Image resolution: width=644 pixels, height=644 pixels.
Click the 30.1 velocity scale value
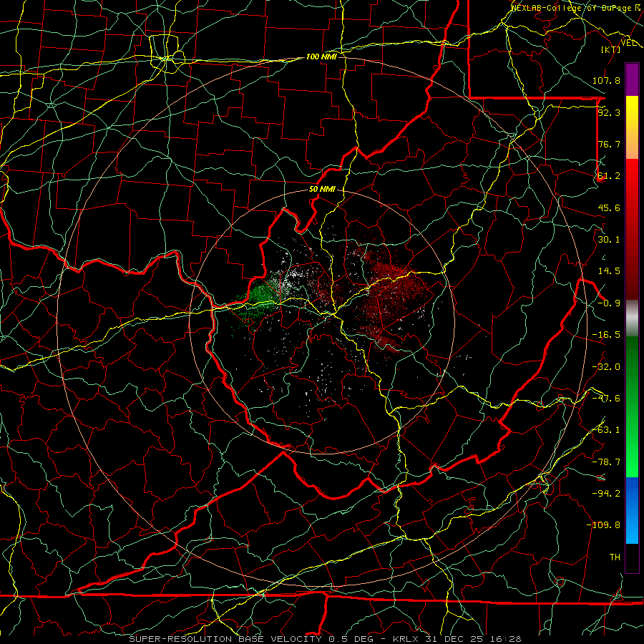(x=609, y=240)
